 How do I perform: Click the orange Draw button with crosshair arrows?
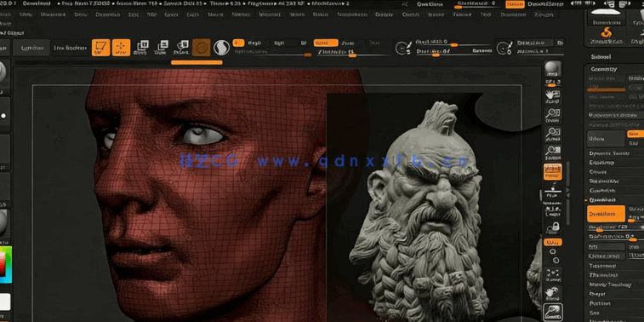tap(121, 48)
